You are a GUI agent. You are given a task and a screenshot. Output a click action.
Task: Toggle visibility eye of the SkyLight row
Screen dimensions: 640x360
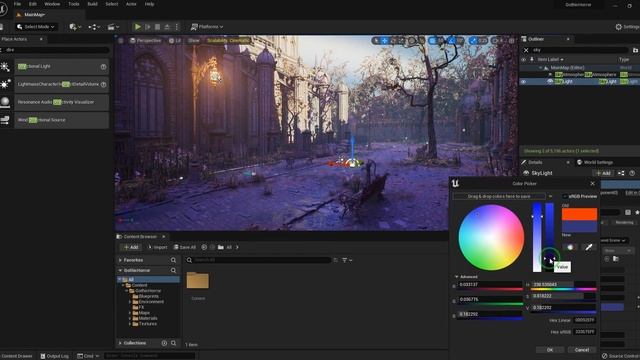[x=523, y=82]
